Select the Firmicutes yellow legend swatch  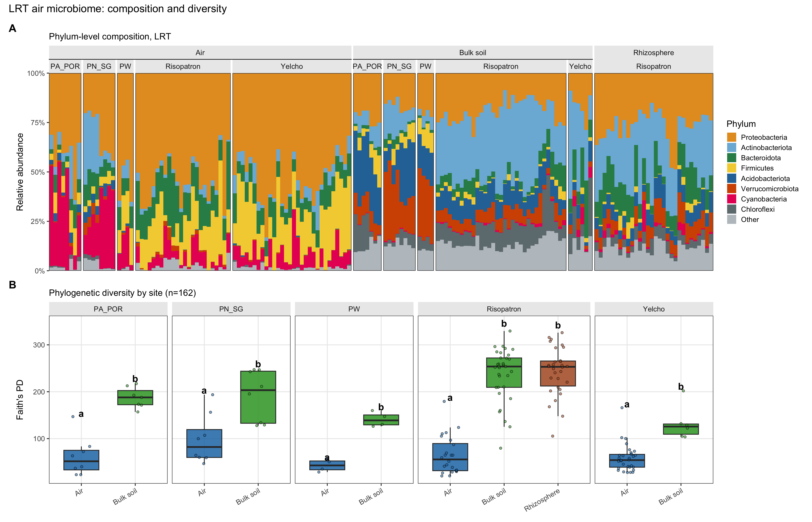click(x=731, y=168)
